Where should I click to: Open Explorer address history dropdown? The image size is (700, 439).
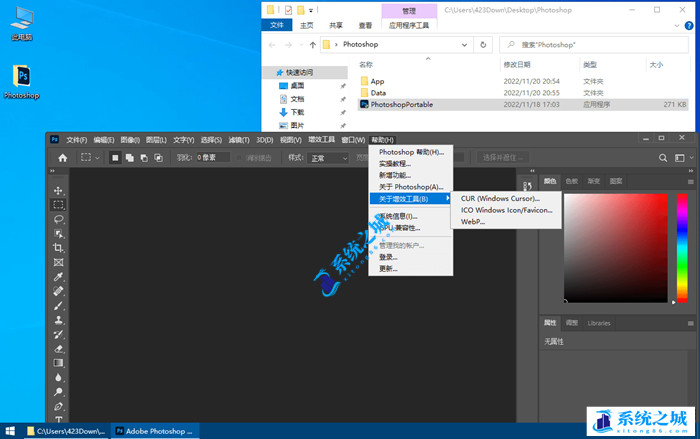[x=464, y=45]
